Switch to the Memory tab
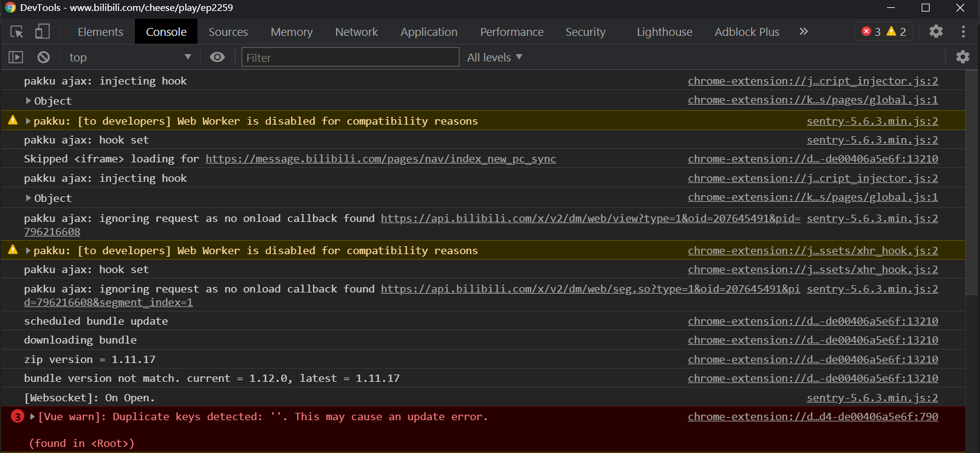This screenshot has width=980, height=453. [292, 32]
